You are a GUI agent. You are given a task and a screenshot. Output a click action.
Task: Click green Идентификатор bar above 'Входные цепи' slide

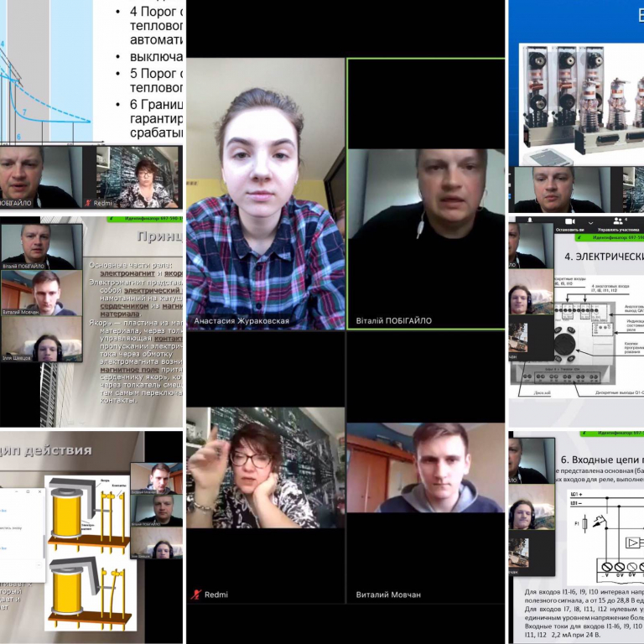pyautogui.click(x=612, y=434)
